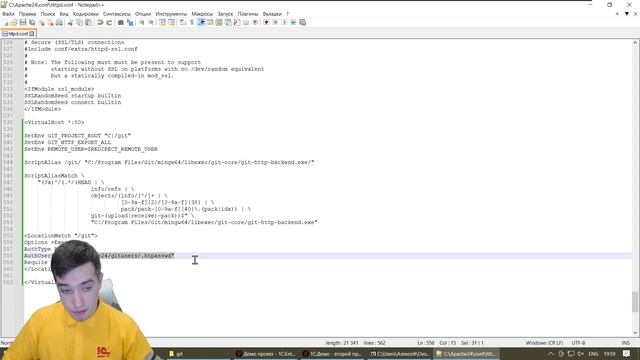The width and height of the screenshot is (640, 360).
Task: Print the document with the Print icon
Action: point(59,22)
